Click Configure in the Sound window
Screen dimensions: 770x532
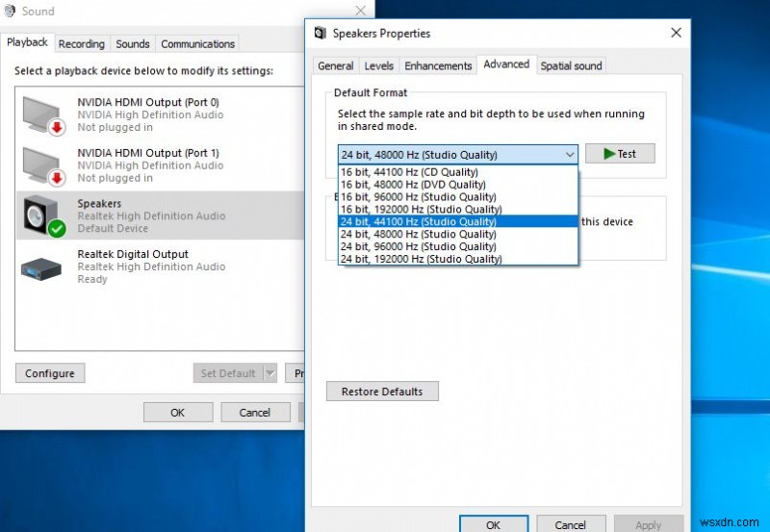[50, 373]
